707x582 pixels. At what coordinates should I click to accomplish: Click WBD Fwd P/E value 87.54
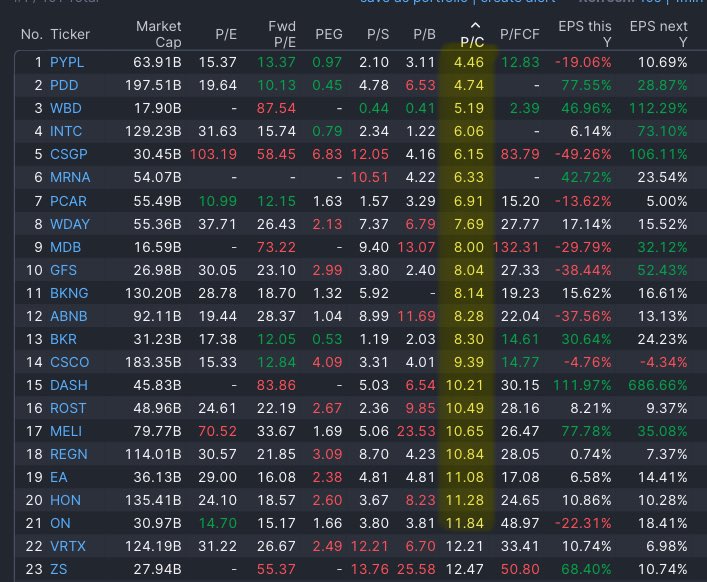pyautogui.click(x=276, y=108)
